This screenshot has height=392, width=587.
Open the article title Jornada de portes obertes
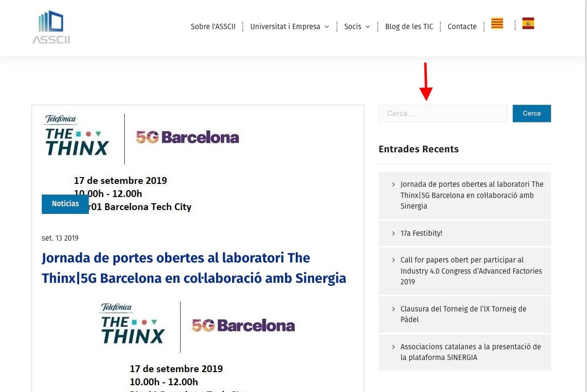tap(194, 268)
